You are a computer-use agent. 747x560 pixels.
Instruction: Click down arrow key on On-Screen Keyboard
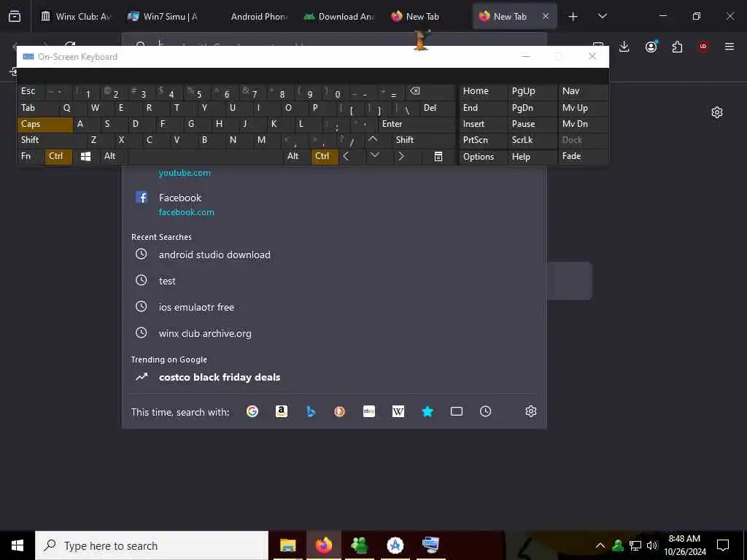(375, 156)
